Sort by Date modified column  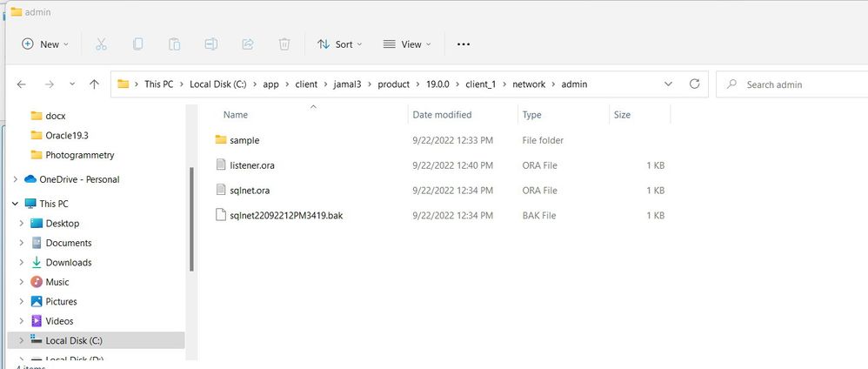442,115
